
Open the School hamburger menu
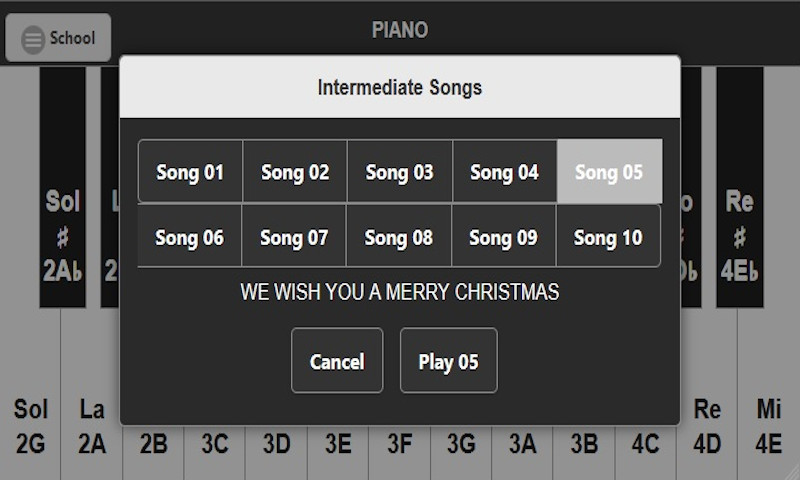point(58,38)
